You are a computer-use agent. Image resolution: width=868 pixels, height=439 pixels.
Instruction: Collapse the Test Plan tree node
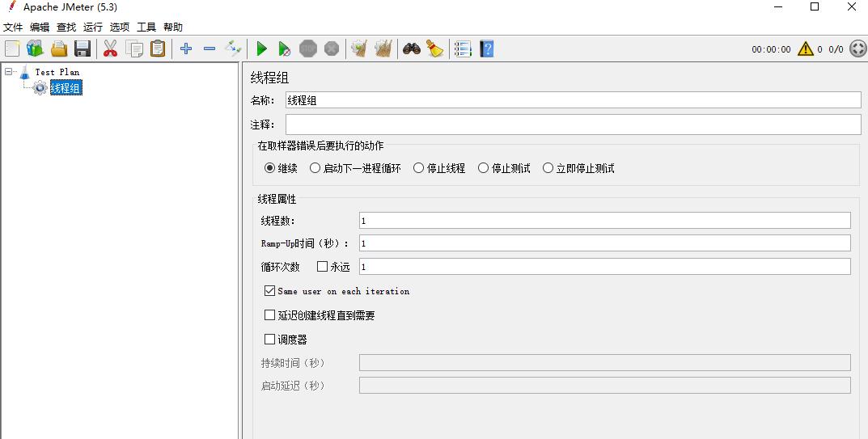pyautogui.click(x=8, y=71)
